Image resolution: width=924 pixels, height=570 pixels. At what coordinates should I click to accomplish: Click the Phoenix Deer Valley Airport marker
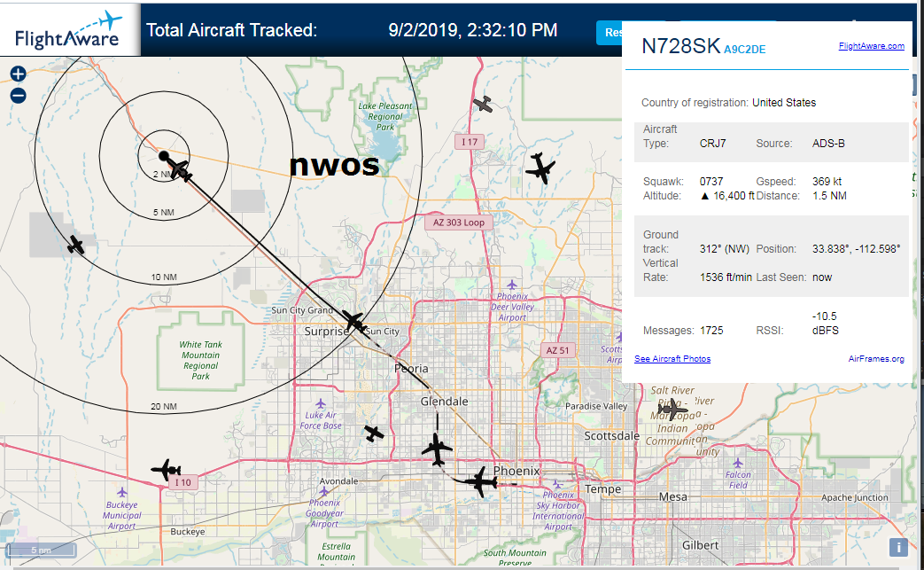(x=511, y=285)
